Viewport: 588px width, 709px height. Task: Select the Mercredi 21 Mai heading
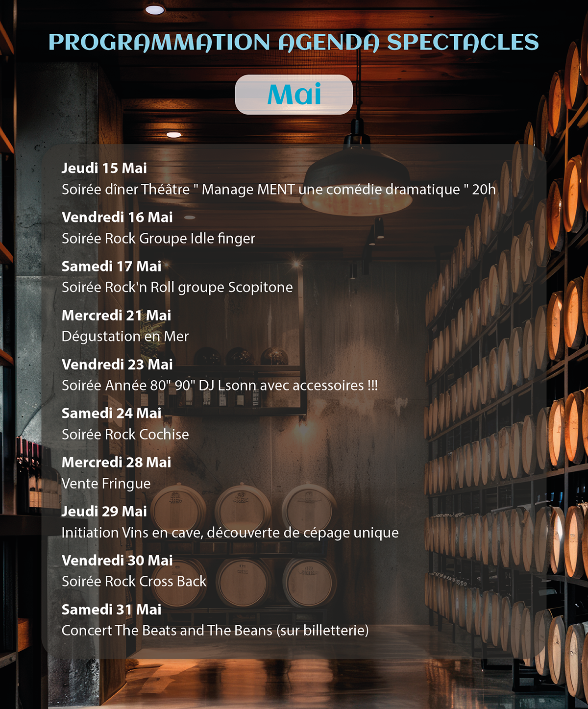(x=116, y=315)
